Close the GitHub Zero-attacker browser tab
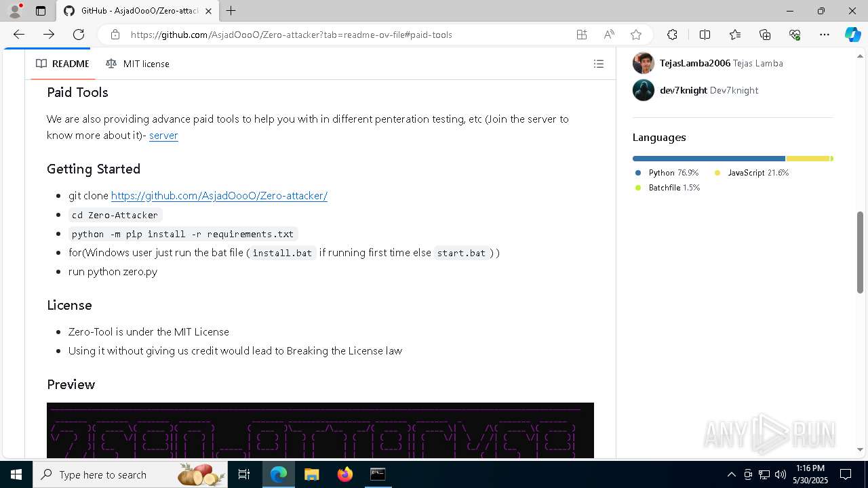This screenshot has height=488, width=868. (208, 11)
